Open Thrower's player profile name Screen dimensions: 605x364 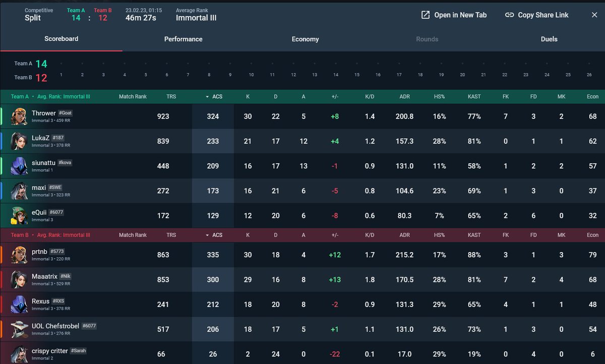[x=44, y=113]
